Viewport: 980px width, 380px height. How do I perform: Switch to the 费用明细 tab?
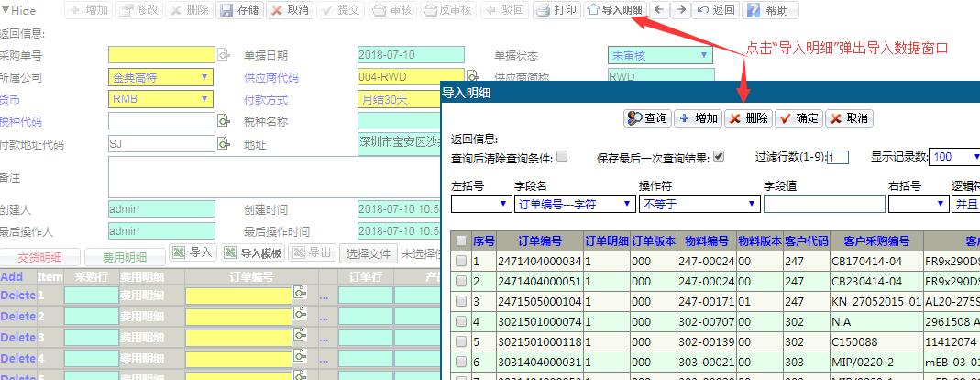[x=125, y=257]
